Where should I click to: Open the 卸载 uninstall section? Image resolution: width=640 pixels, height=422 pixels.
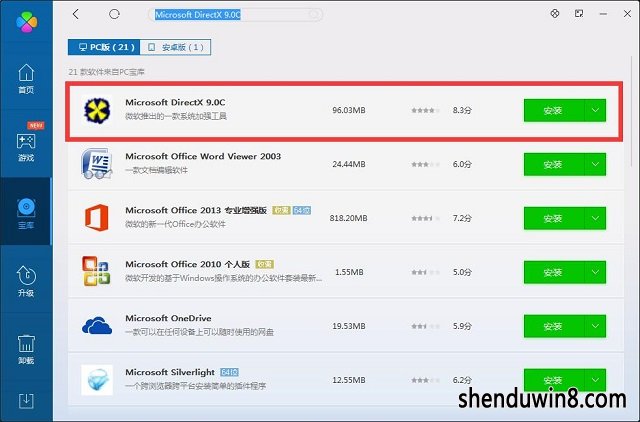(26, 349)
